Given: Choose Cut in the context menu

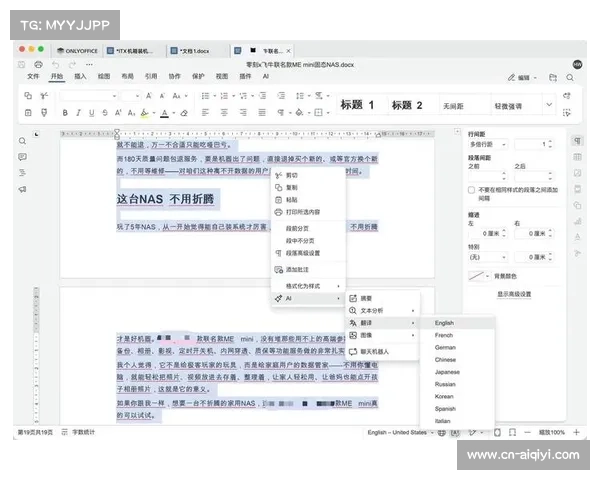Looking at the screenshot, I should click(308, 175).
